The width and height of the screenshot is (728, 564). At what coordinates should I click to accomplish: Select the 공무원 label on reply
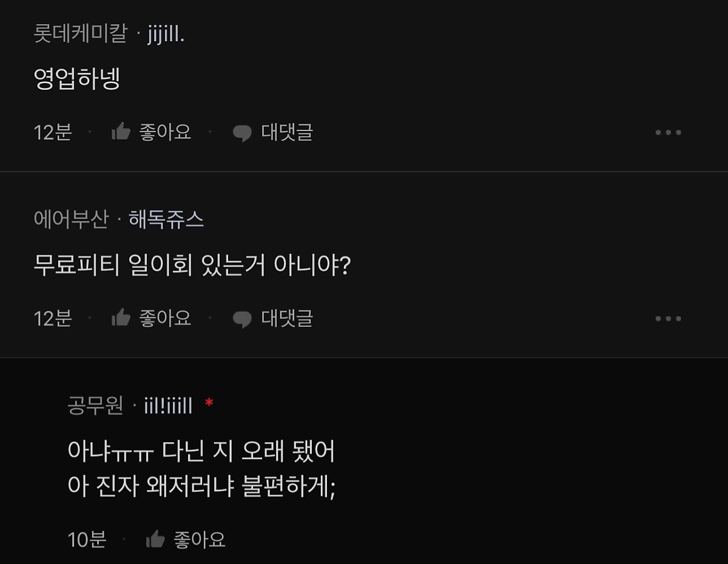click(95, 406)
